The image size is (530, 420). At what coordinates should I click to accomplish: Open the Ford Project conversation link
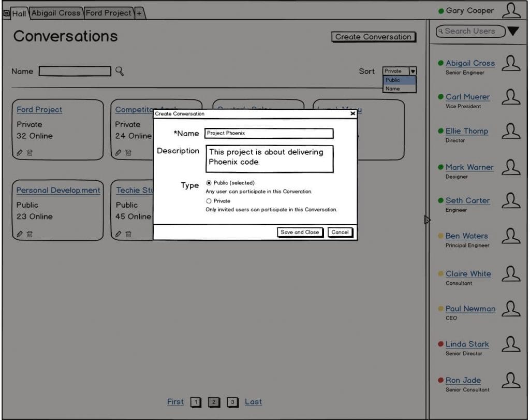coord(39,110)
